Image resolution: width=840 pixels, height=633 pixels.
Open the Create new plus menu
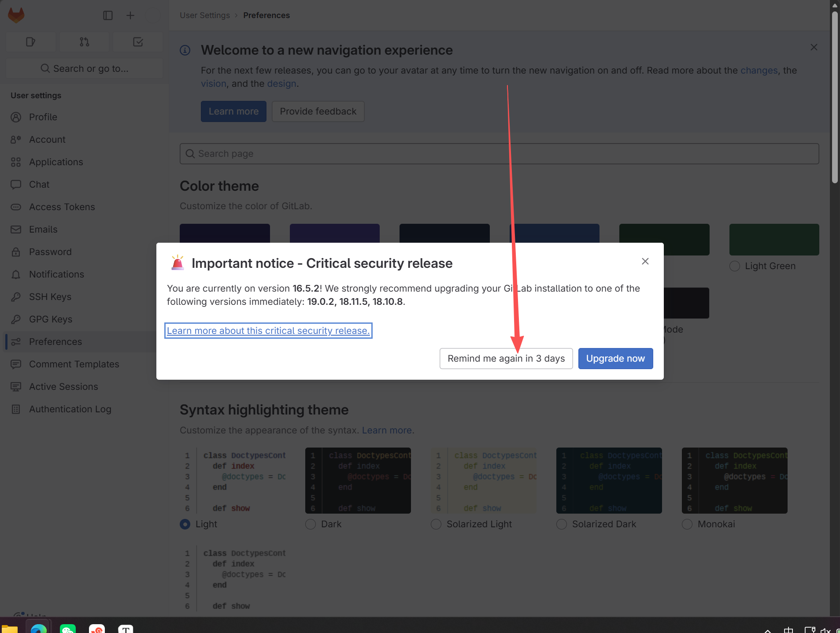pos(130,15)
